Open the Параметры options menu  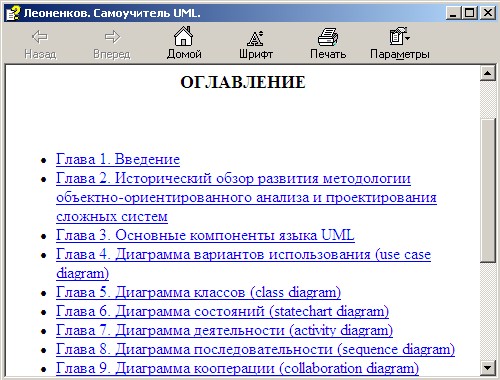tap(399, 36)
